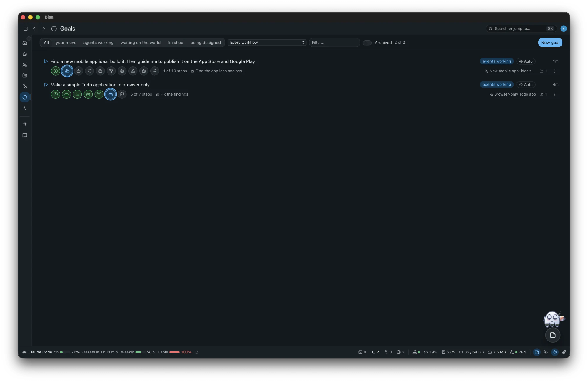Screen dimensions: 588x382
Task: Expand the Todo application goal triangle
Action: click(46, 85)
